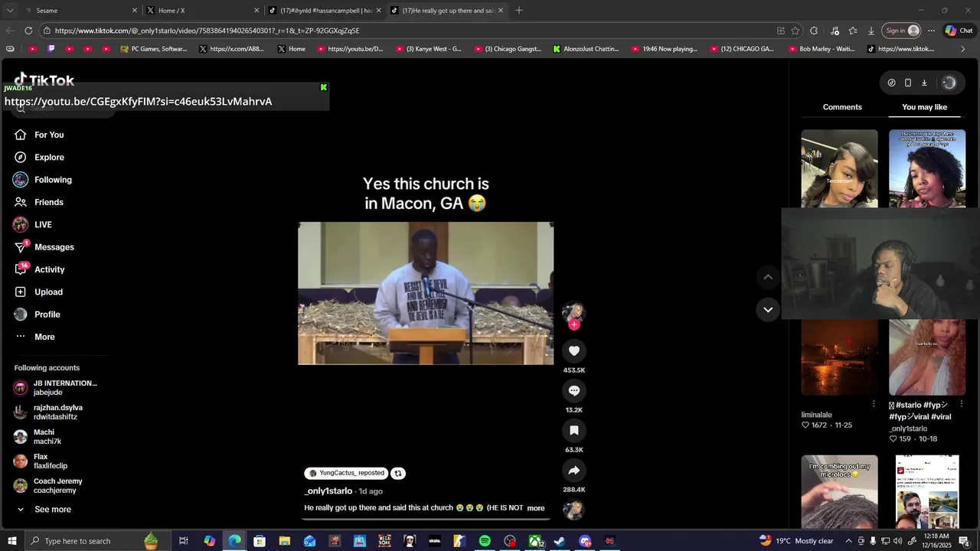
Task: Open a new browser tab
Action: click(x=518, y=11)
